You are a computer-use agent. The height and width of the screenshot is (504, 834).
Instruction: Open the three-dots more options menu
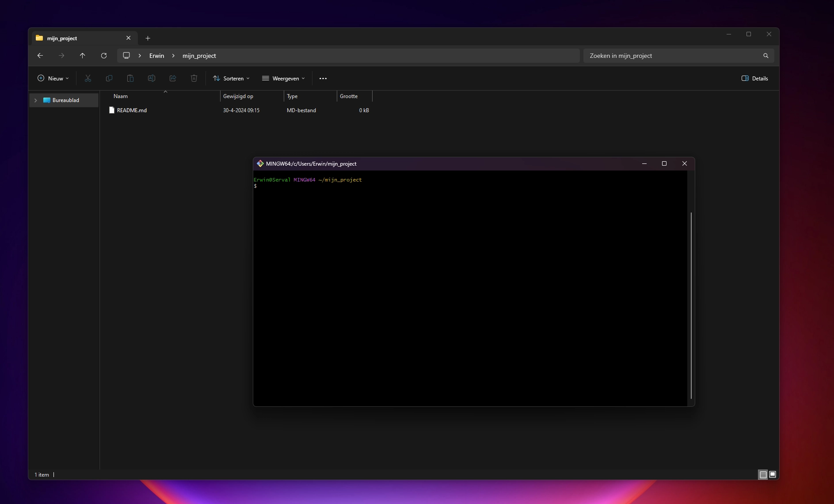[x=323, y=79]
